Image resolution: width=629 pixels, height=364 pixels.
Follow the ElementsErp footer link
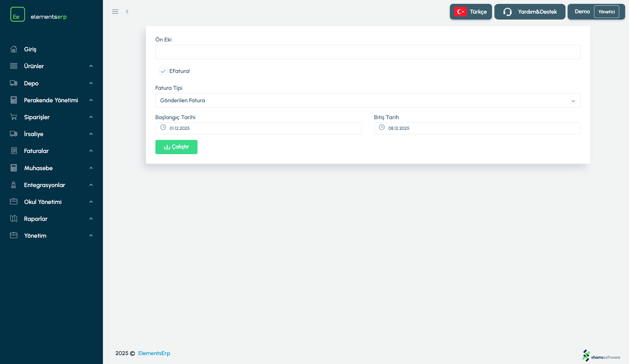154,353
